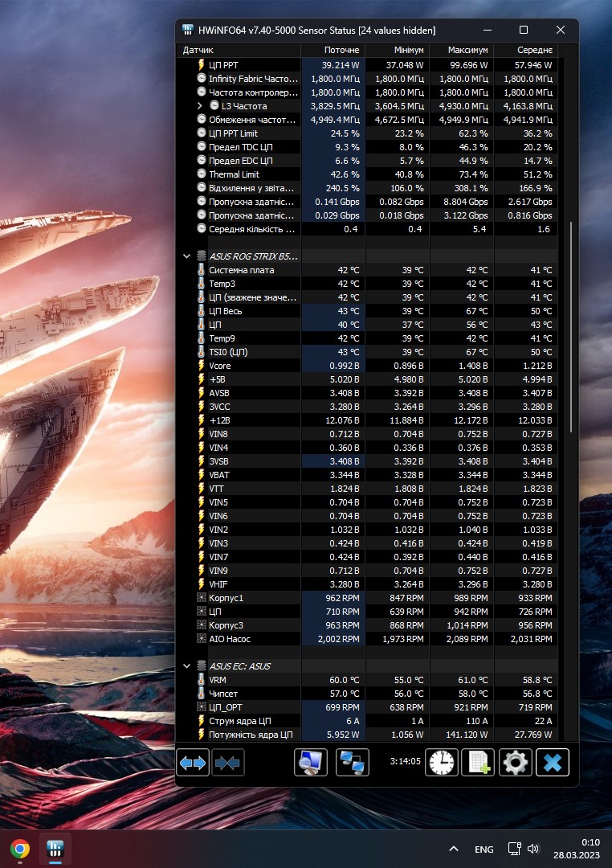Click the vertical scrollbar thumb of sensor list
This screenshot has height=868, width=612.
click(570, 326)
